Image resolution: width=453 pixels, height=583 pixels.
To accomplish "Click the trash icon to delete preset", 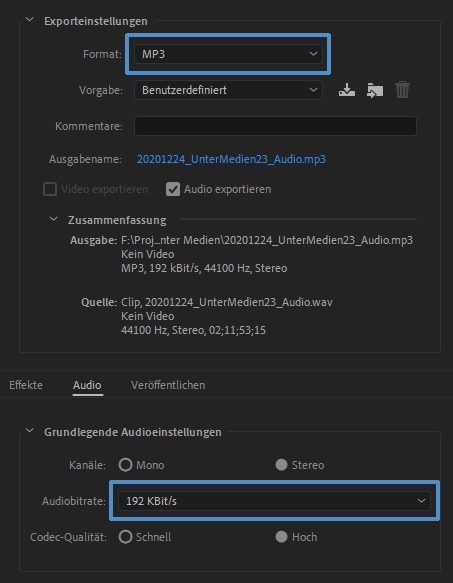I will (402, 90).
